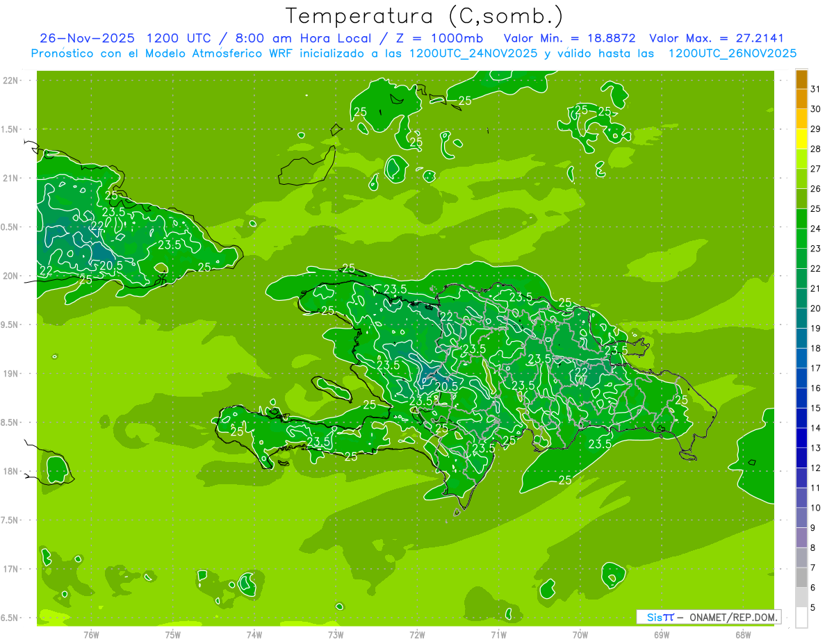834x644 pixels.
Task: Click the colorbar label 19
Action: (816, 329)
